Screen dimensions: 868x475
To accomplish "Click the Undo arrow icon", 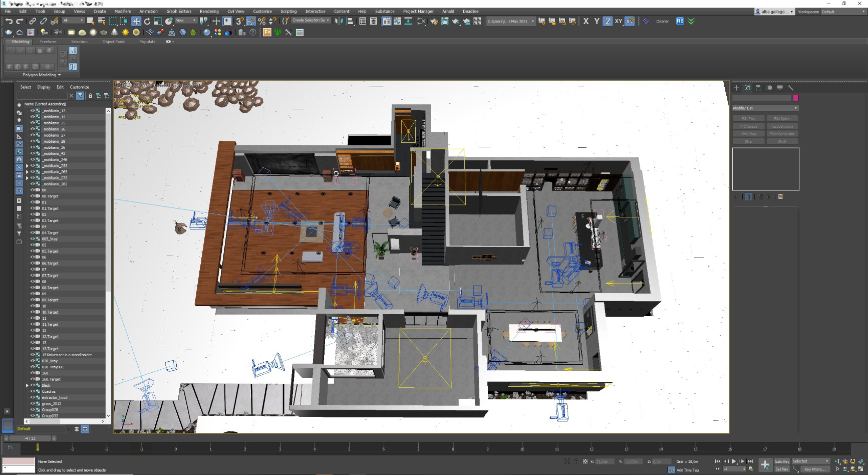I will tap(9, 21).
